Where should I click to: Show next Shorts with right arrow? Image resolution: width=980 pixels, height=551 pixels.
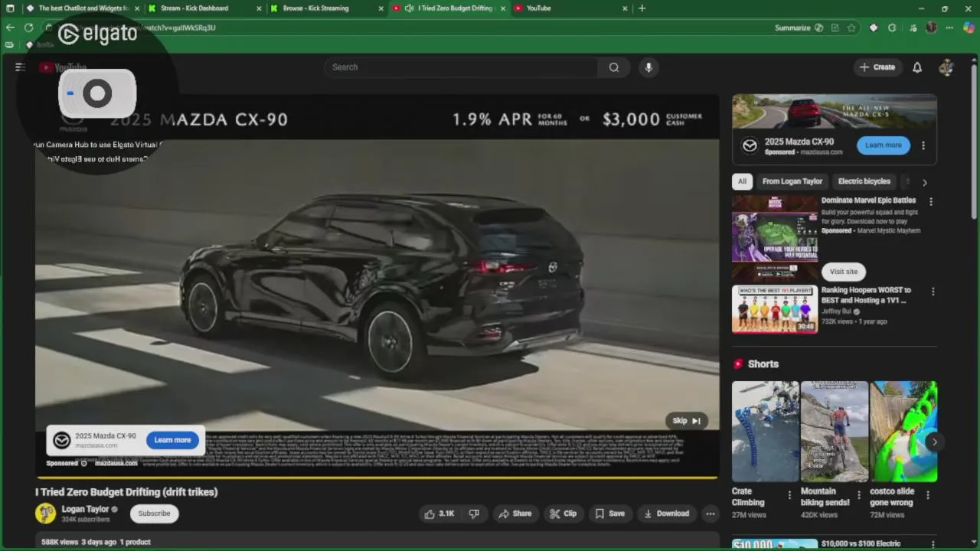click(934, 442)
